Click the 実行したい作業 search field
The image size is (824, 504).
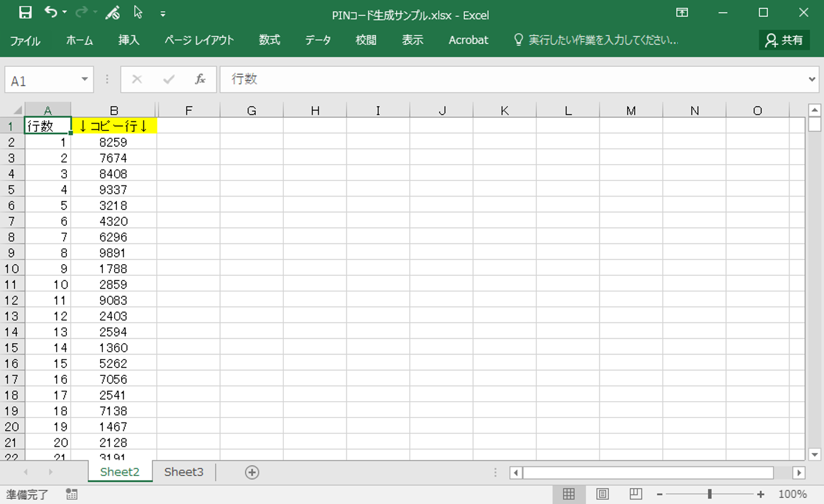603,40
